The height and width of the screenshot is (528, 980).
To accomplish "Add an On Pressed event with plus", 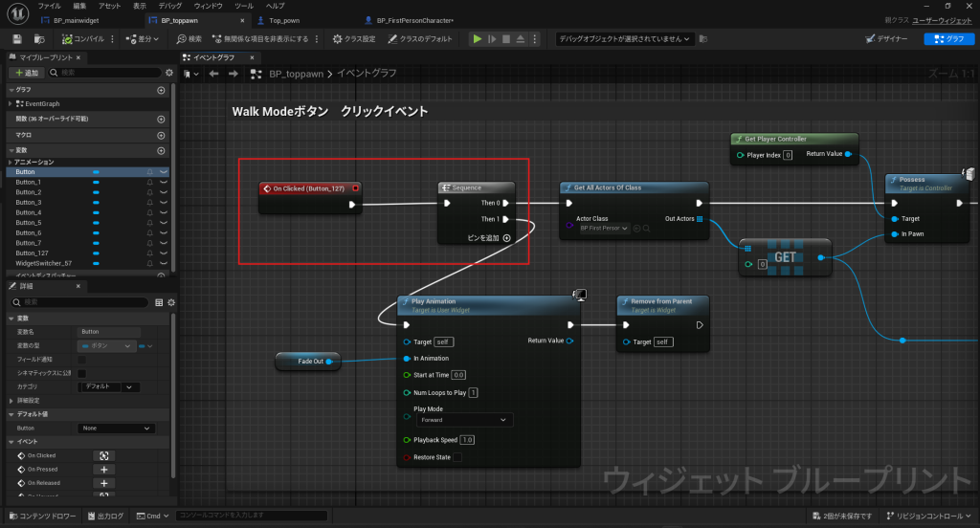I will [x=103, y=470].
